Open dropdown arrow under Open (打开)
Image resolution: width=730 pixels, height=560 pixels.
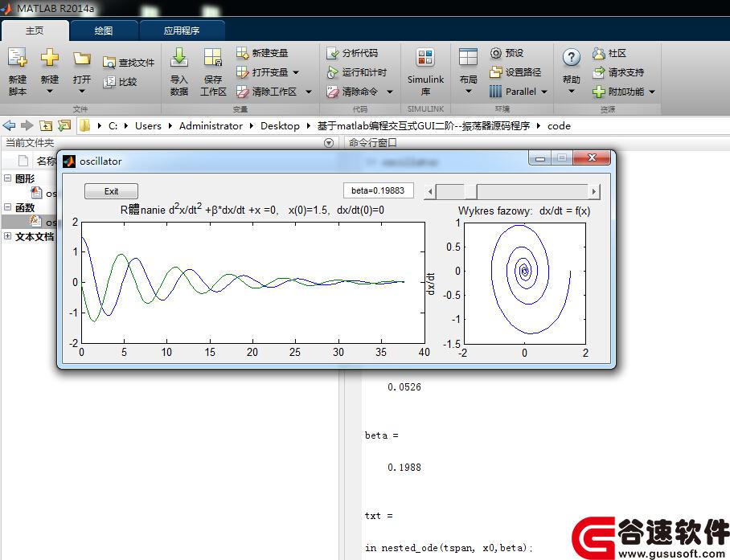click(x=81, y=91)
